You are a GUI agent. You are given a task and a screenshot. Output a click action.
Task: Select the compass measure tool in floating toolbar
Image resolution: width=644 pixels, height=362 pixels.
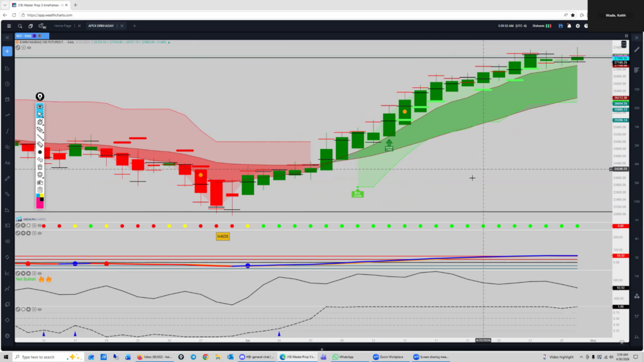(40, 122)
